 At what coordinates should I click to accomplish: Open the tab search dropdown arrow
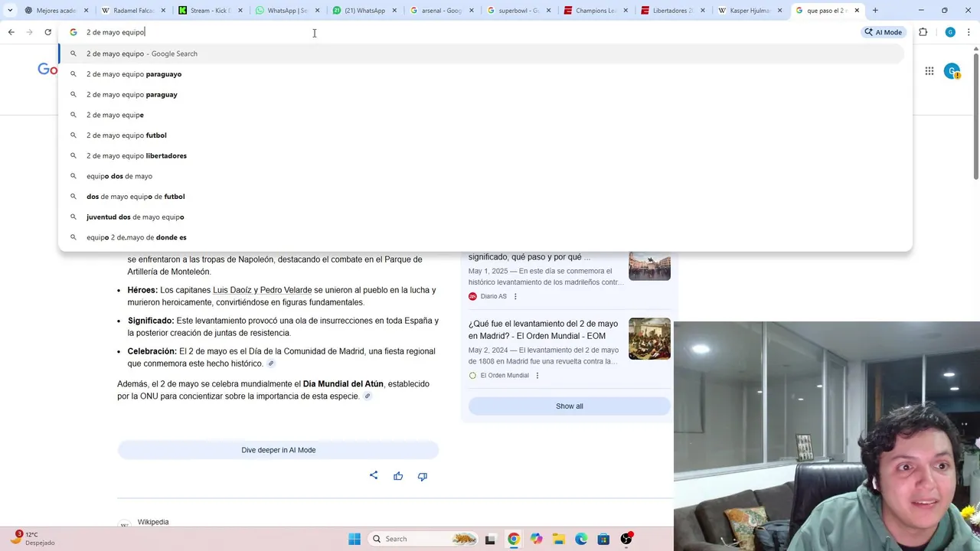click(x=10, y=11)
